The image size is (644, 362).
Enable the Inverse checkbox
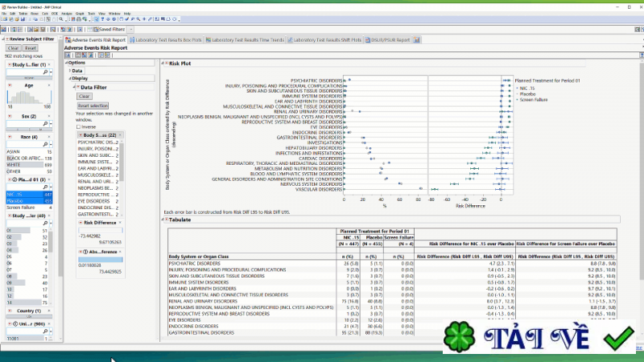[79, 126]
